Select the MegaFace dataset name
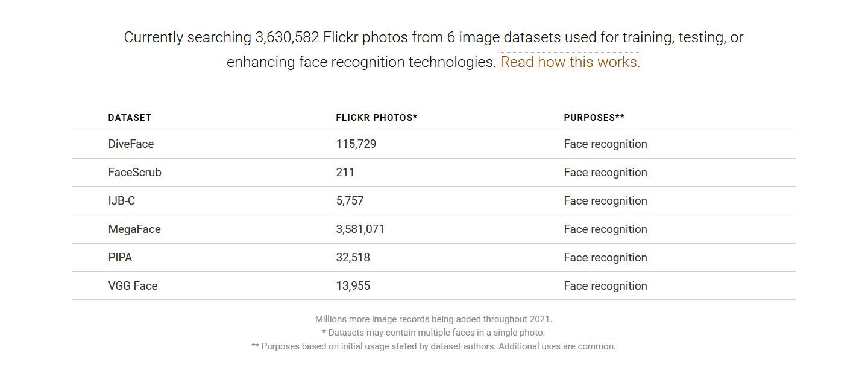Screen dimensions: 868x373 (134, 229)
